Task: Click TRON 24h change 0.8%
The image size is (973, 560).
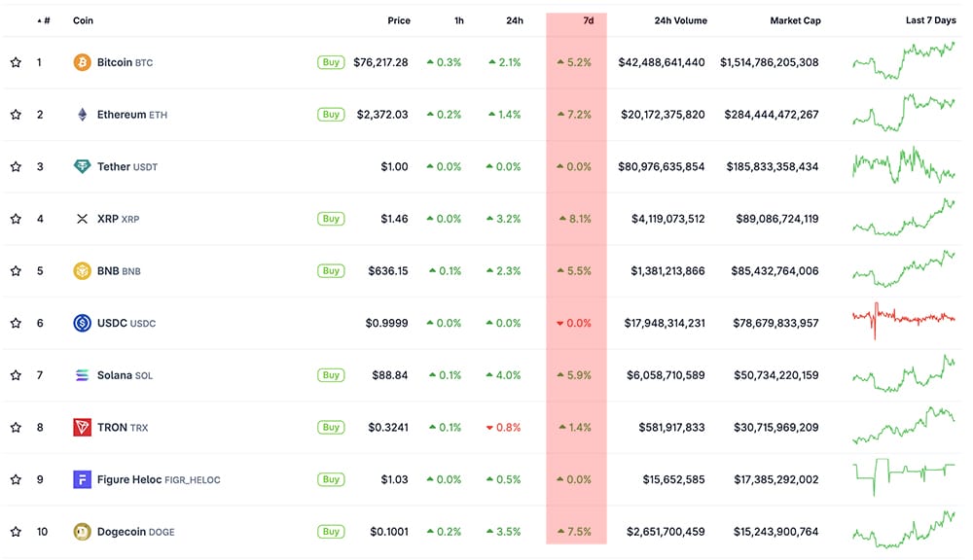Action: coord(503,427)
